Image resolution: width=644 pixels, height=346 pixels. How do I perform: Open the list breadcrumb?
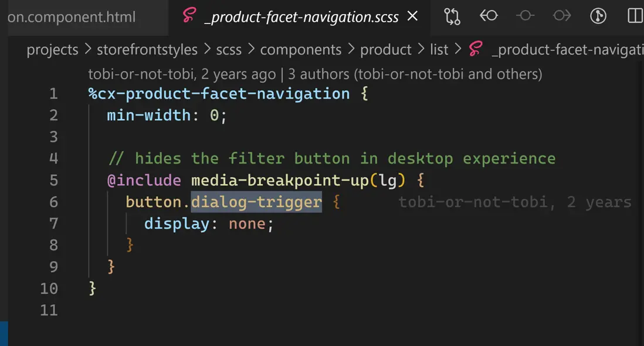tap(439, 50)
